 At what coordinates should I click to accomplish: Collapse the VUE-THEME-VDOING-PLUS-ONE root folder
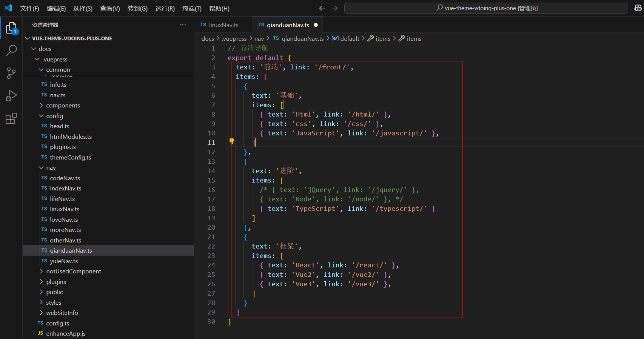click(x=108, y=38)
